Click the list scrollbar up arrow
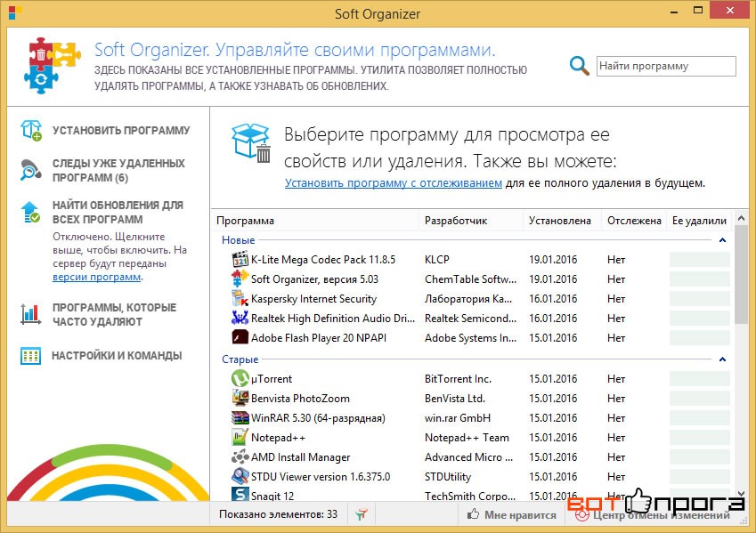 point(741,218)
